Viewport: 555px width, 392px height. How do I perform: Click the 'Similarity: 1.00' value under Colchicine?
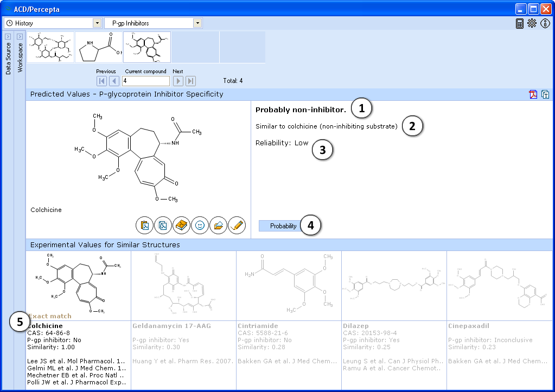pos(51,347)
